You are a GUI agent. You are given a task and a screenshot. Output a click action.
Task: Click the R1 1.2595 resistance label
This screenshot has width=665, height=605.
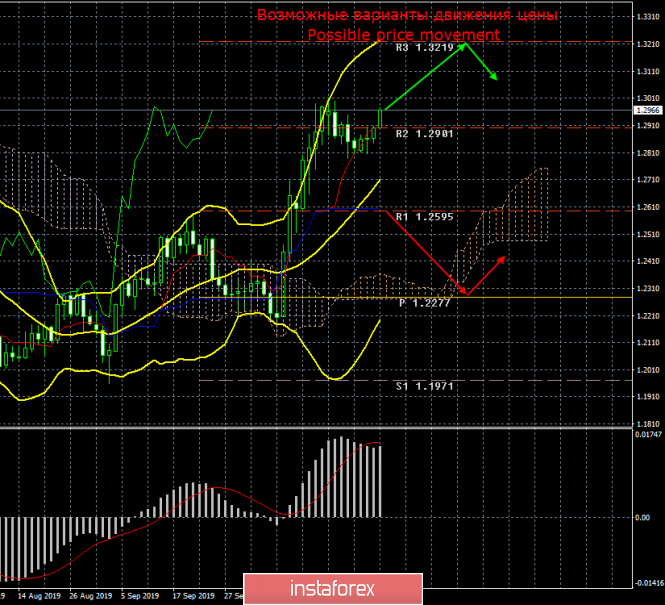coord(425,217)
